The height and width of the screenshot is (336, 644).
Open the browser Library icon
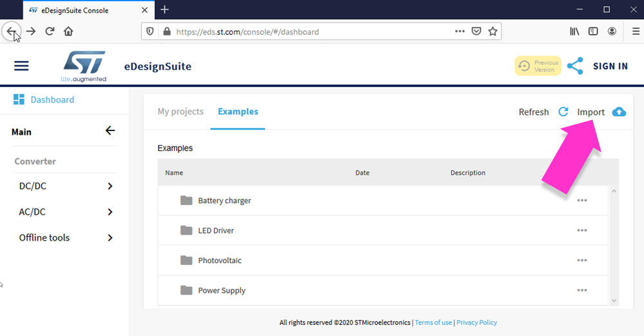574,31
